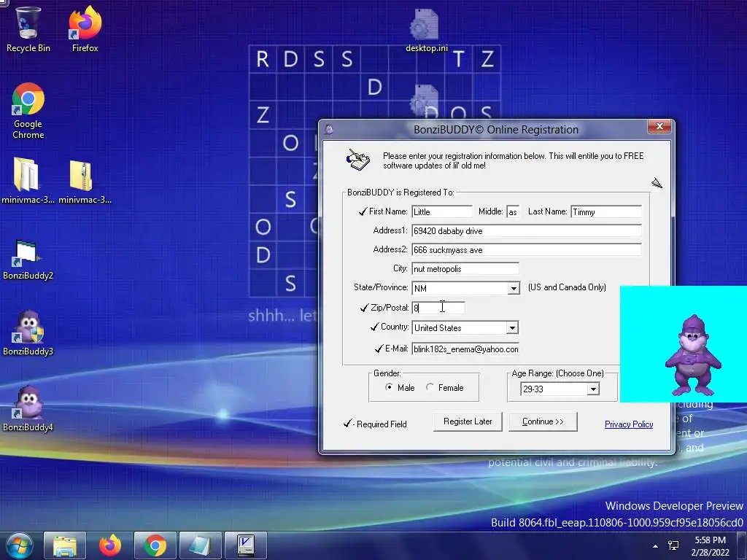Click the E-Mail input field

[465, 349]
